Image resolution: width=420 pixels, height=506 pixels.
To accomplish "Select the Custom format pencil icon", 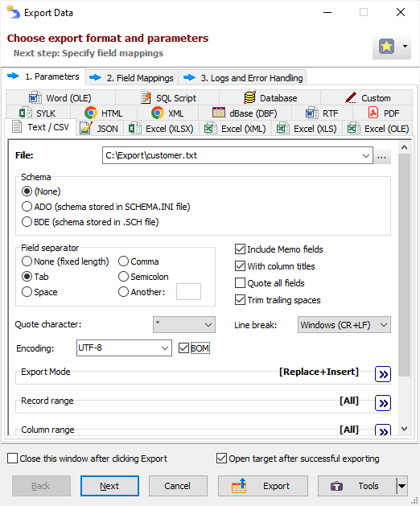I will point(351,98).
